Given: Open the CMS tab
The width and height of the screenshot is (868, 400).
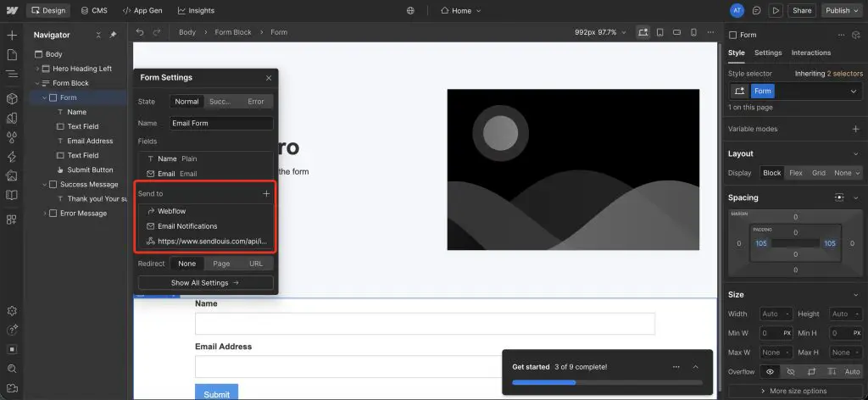Looking at the screenshot, I should coord(93,11).
